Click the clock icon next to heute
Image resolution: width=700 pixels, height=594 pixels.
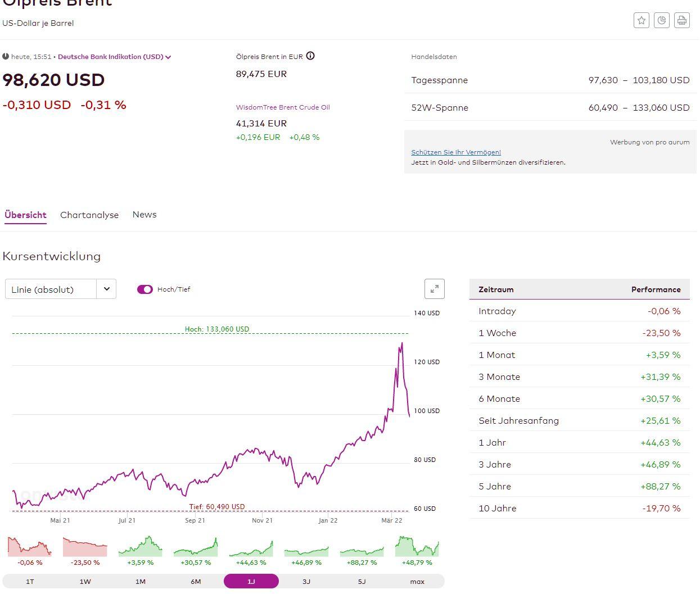(6, 57)
